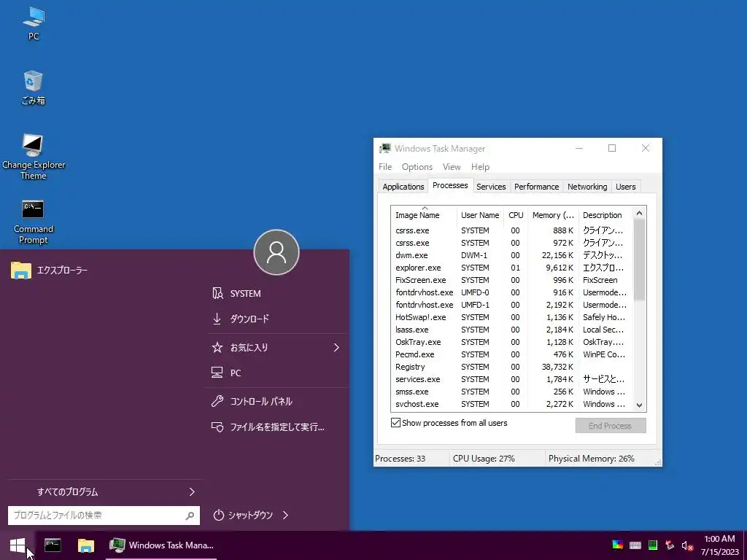Screen dimensions: 747x560
Task: Click the Windows Start button
Action: 18,545
